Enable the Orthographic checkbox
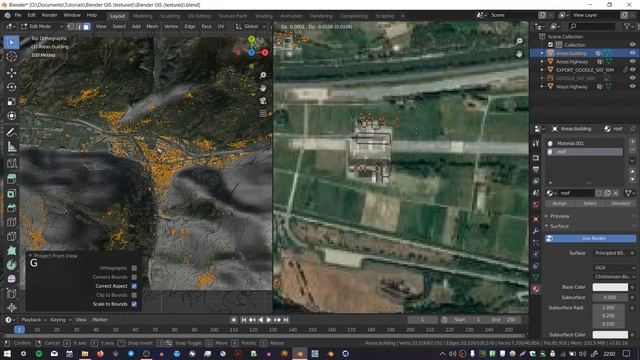This screenshot has height=360, width=640. pos(134,268)
